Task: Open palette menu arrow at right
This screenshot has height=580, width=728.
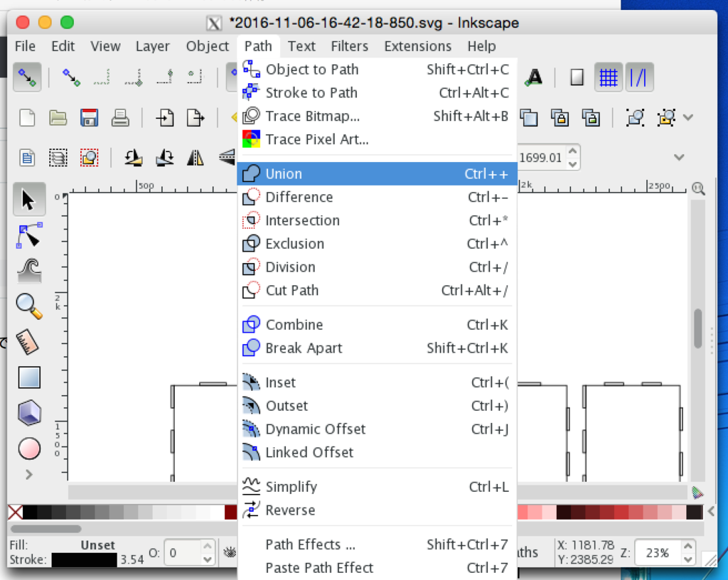Action: [711, 511]
